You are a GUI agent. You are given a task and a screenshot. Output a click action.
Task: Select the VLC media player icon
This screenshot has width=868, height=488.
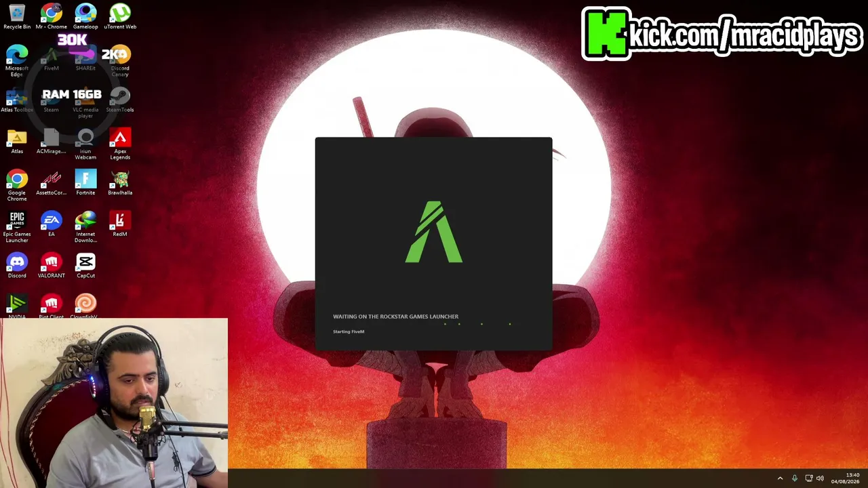(85, 103)
